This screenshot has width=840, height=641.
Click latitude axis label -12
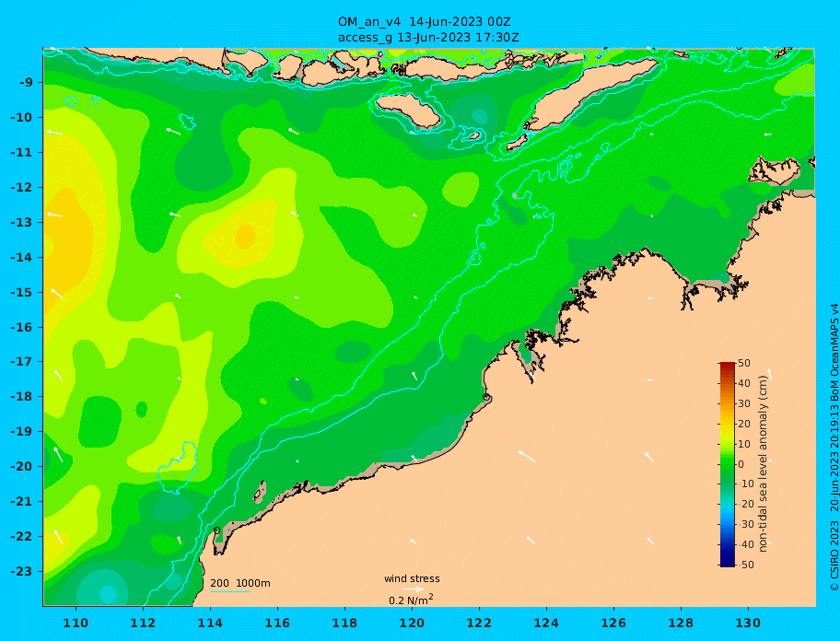(22, 188)
